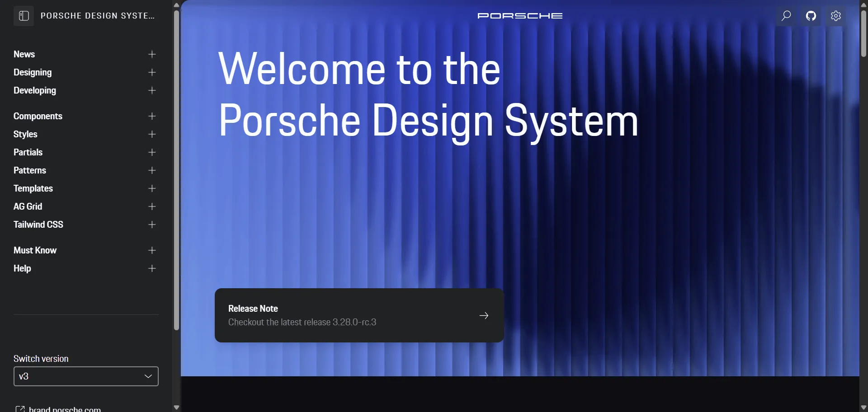Expand the News section plus icon

coord(152,54)
